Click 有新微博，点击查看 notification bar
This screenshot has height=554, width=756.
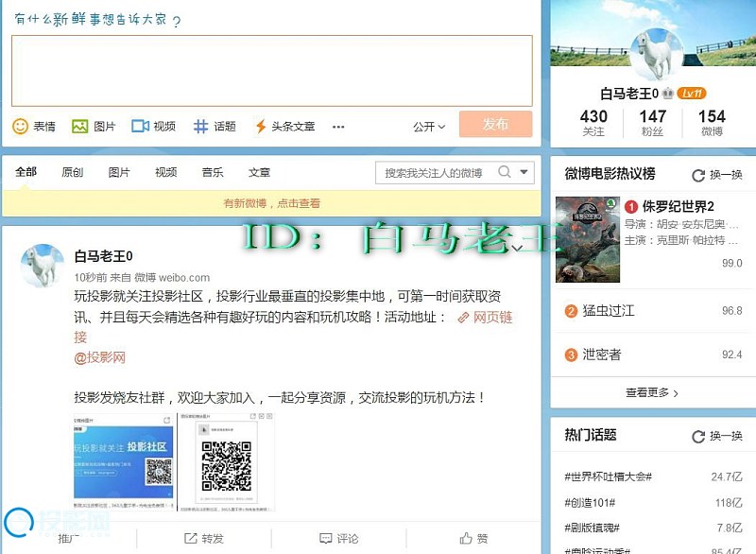(271, 203)
